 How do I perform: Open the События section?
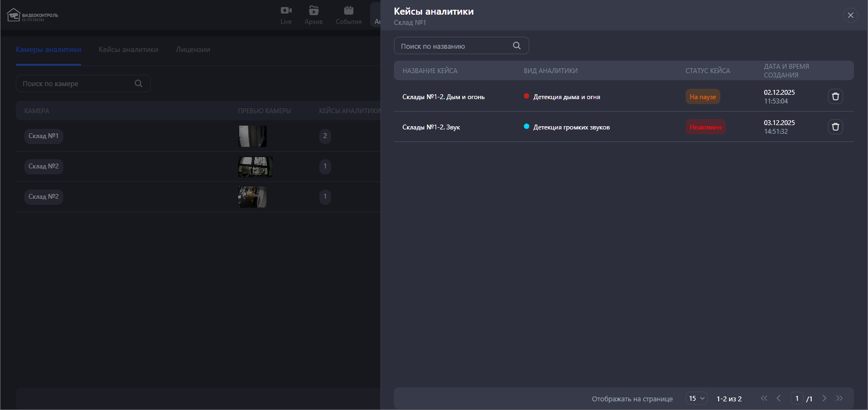click(x=348, y=15)
